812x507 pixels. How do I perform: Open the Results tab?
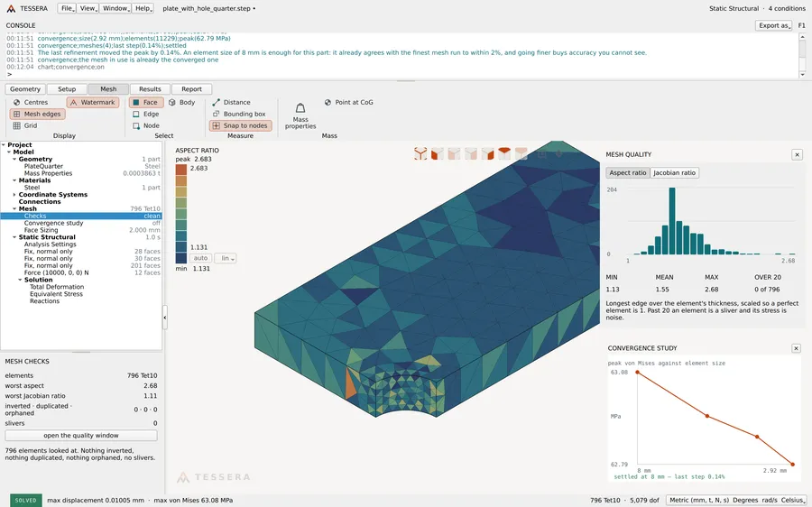coord(150,89)
